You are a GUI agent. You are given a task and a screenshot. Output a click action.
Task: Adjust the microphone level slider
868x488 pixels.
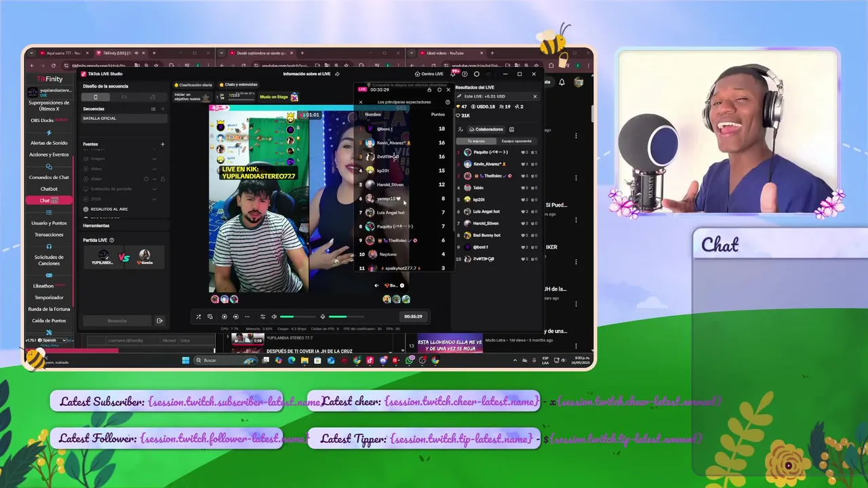pyautogui.click(x=347, y=317)
